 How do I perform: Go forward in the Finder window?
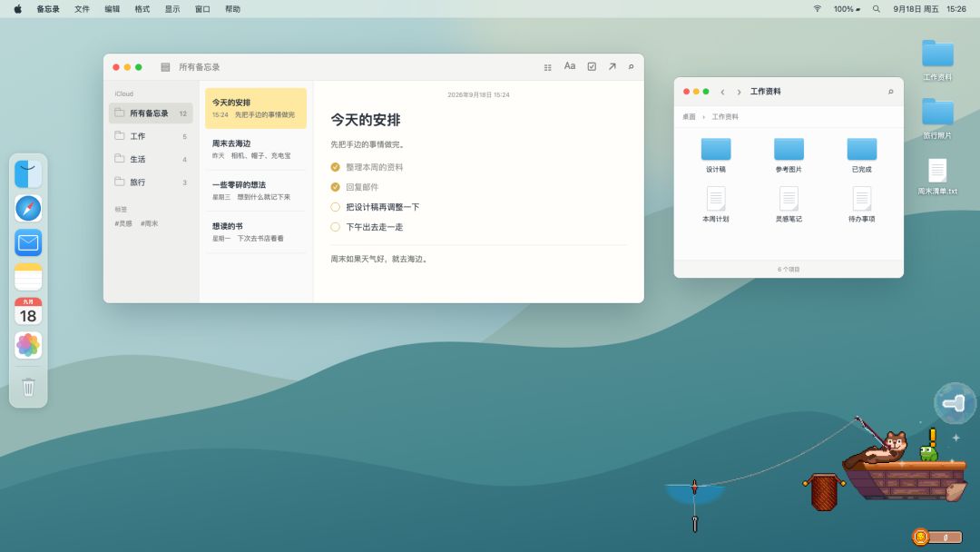[739, 92]
